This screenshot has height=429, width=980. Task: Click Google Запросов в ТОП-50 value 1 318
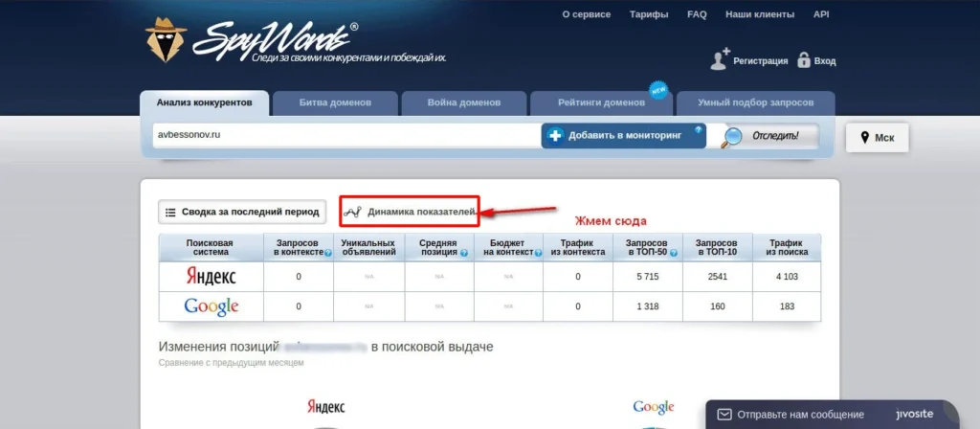pos(648,306)
